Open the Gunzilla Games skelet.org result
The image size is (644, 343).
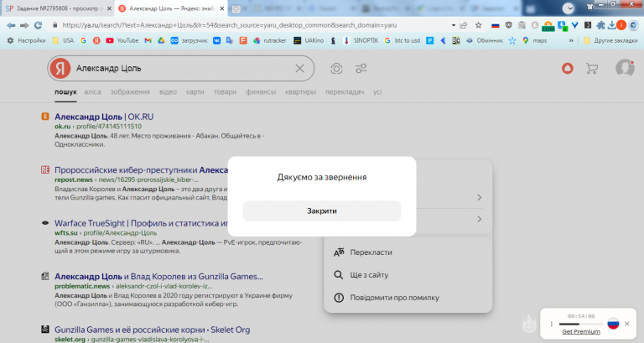pos(153,330)
